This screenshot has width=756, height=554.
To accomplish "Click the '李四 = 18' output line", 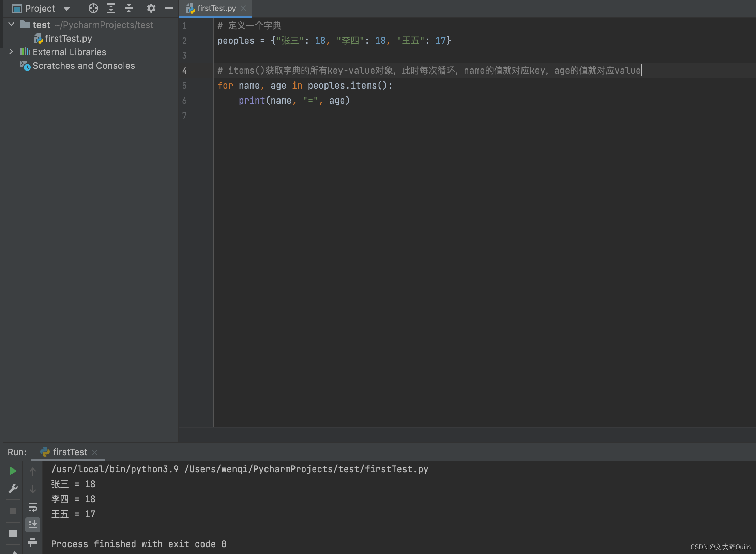I will click(73, 499).
